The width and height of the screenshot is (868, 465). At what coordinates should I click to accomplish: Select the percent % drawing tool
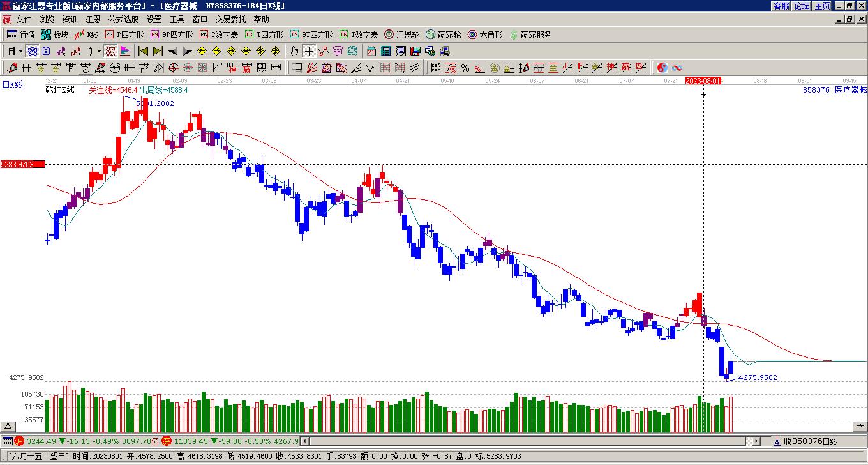(x=465, y=68)
